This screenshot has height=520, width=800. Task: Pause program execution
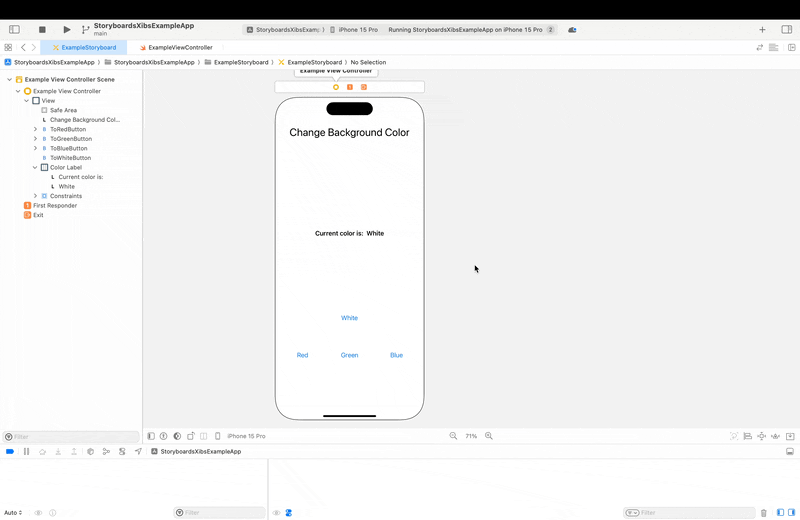click(27, 452)
